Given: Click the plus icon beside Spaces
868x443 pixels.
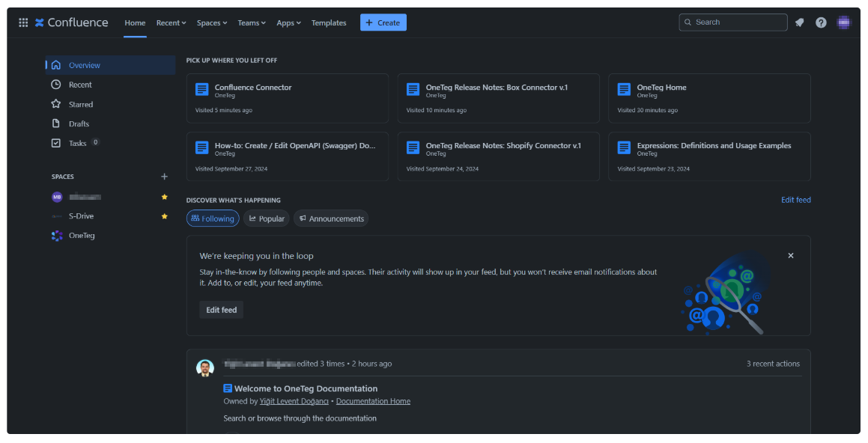Looking at the screenshot, I should [x=165, y=177].
